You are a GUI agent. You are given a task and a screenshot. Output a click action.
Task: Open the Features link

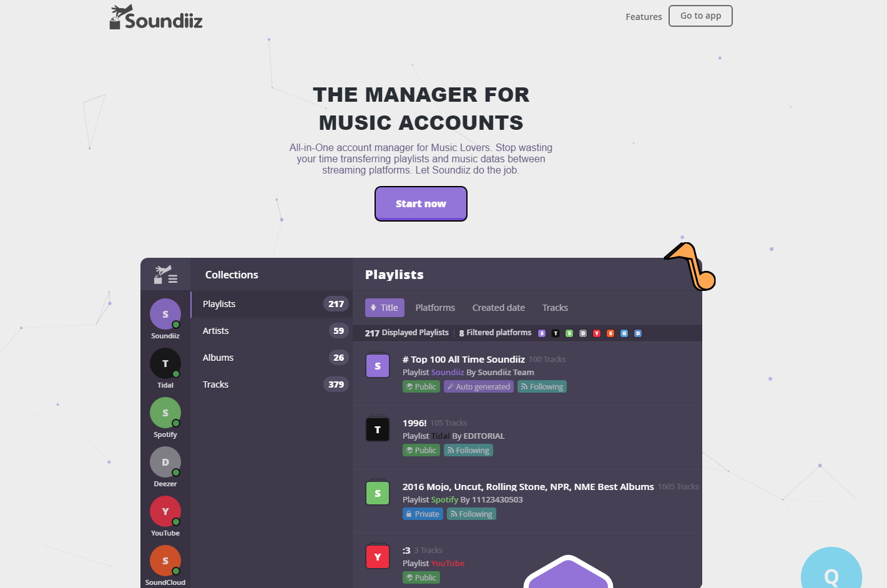tap(644, 17)
